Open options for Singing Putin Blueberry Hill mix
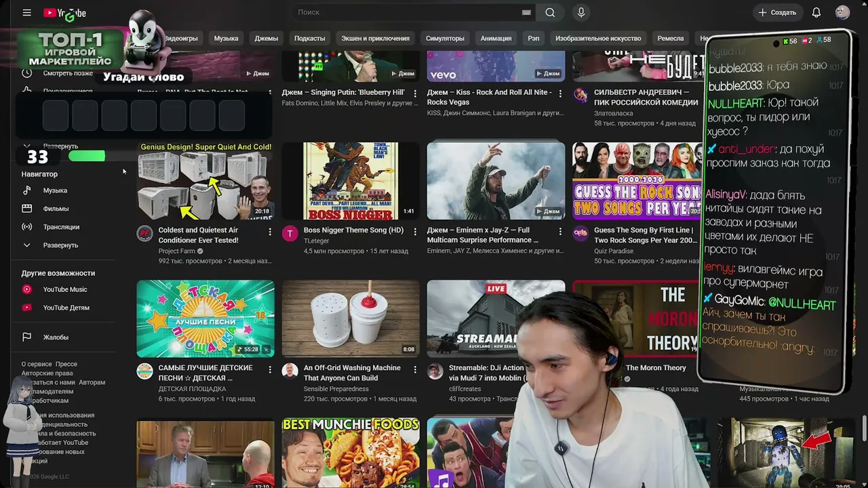868x488 pixels. 415,94
